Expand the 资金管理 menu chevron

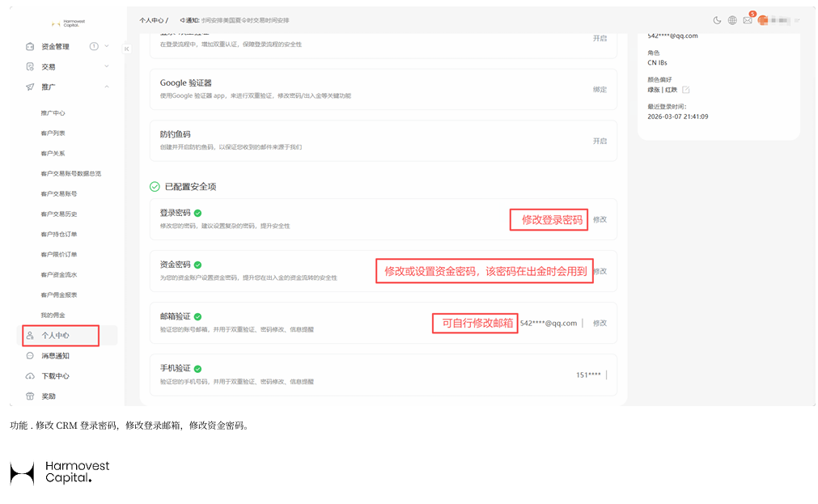(x=107, y=46)
